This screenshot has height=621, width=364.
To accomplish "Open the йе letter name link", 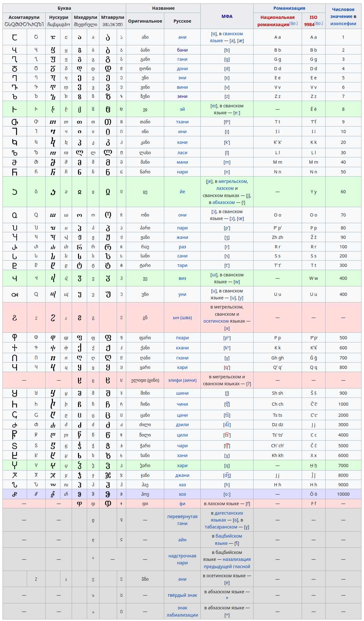I will [182, 192].
